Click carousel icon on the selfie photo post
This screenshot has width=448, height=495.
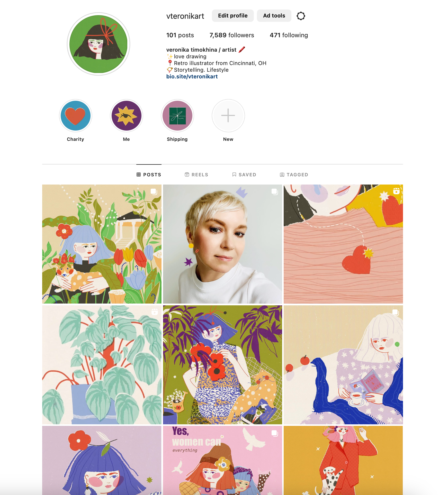pyautogui.click(x=275, y=191)
